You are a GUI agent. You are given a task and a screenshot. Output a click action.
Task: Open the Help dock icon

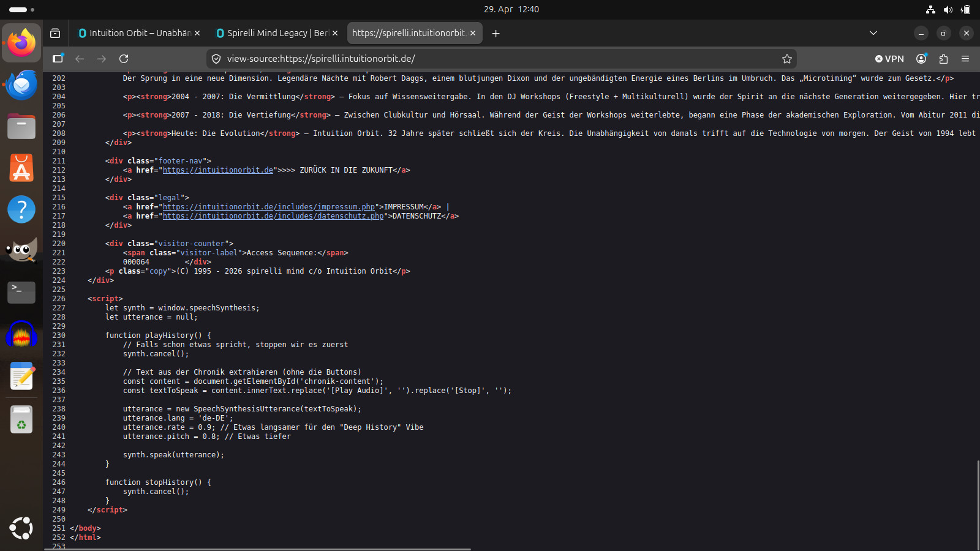click(21, 209)
